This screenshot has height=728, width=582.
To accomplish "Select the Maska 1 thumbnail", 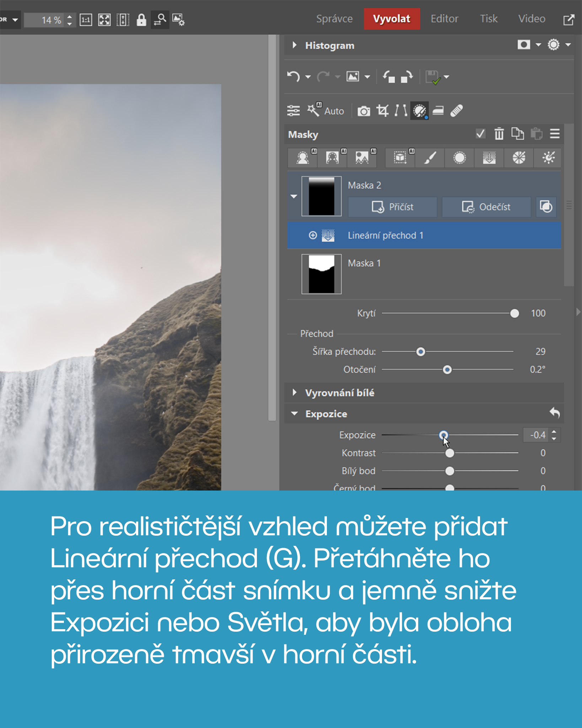I will pyautogui.click(x=321, y=274).
